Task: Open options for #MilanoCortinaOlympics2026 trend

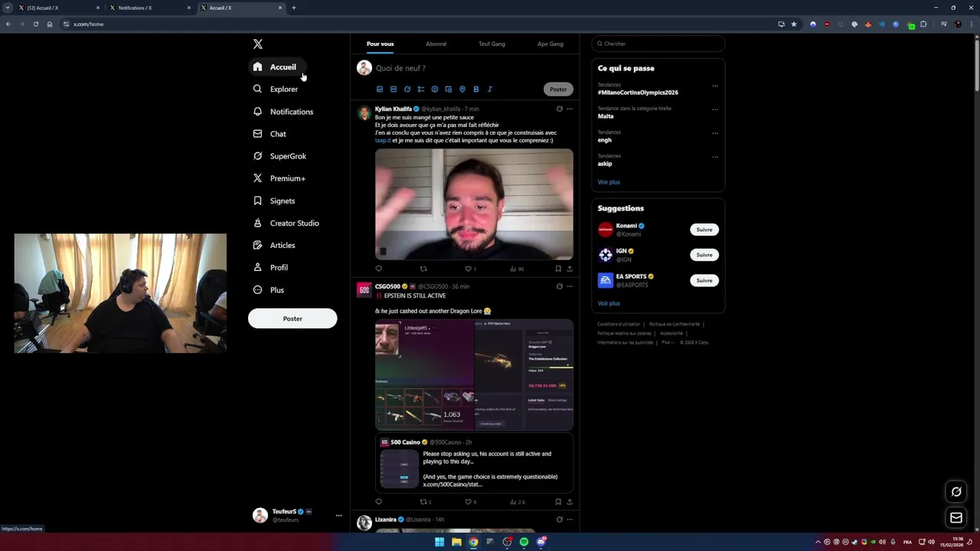Action: pos(715,86)
